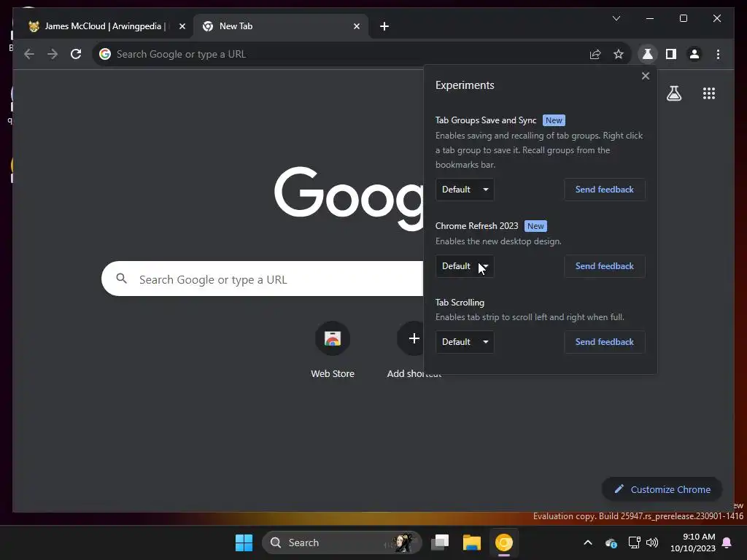Open File Explorer from the taskbar
The height and width of the screenshot is (560, 747).
(x=472, y=542)
